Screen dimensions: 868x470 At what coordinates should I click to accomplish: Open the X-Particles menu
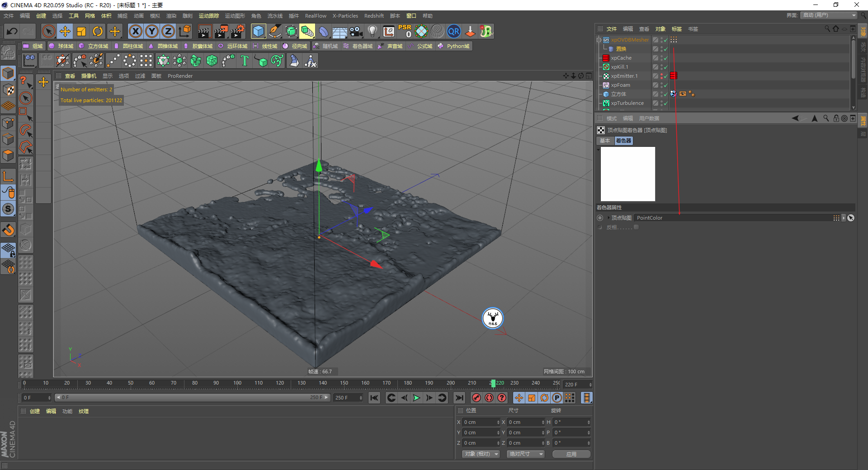tap(345, 16)
